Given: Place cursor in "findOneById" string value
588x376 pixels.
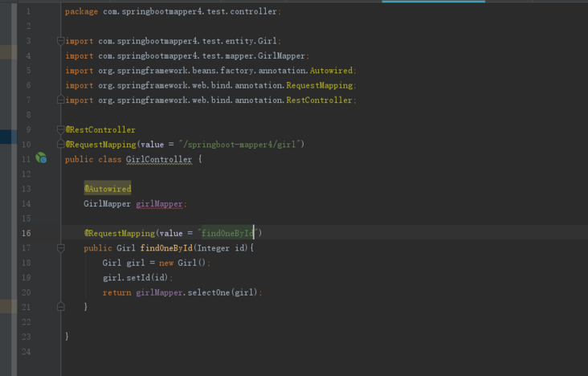Looking at the screenshot, I should click(x=226, y=233).
